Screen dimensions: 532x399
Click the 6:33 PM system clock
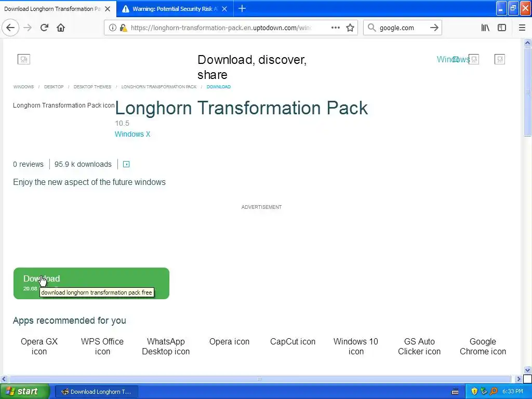tap(513, 392)
